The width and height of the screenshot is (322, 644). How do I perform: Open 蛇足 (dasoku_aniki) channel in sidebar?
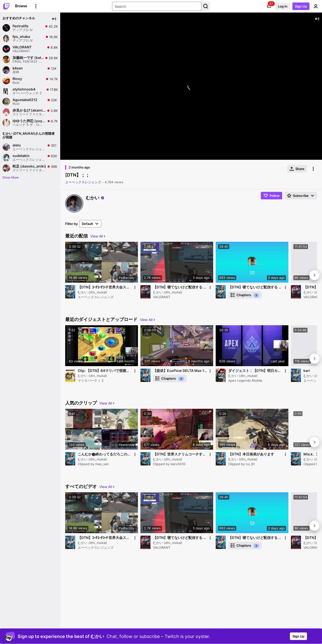pyautogui.click(x=30, y=168)
